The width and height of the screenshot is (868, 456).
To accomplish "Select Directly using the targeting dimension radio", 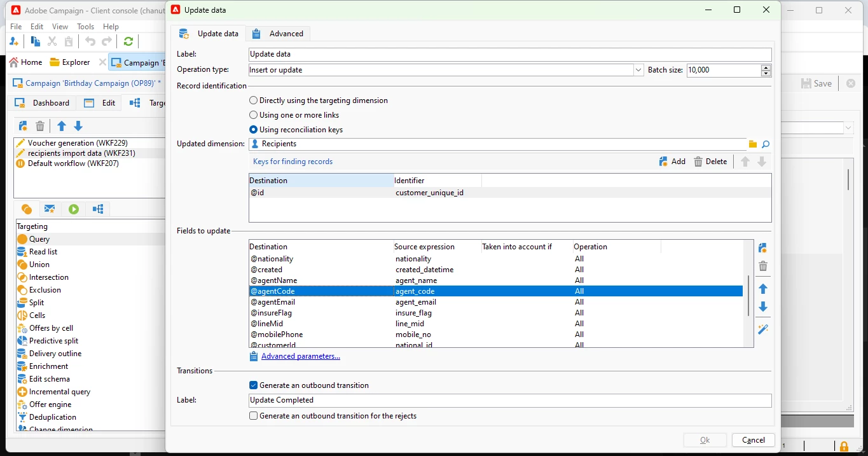I will [254, 100].
